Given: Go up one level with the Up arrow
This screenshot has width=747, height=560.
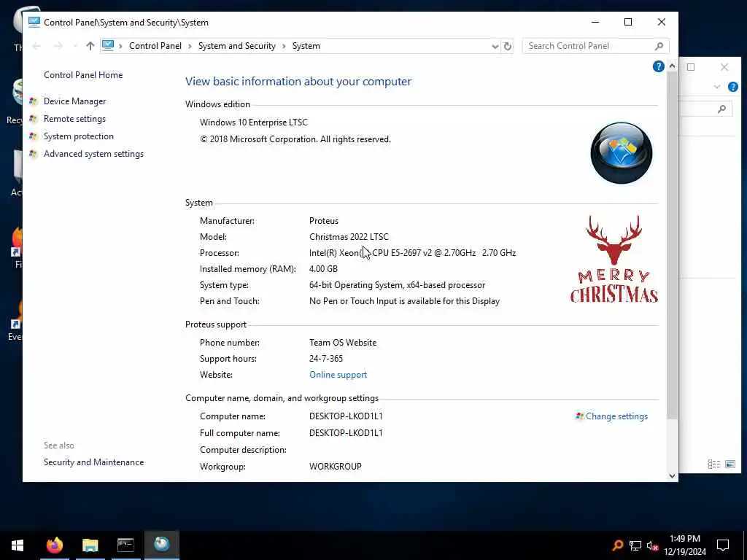Looking at the screenshot, I should 90,46.
